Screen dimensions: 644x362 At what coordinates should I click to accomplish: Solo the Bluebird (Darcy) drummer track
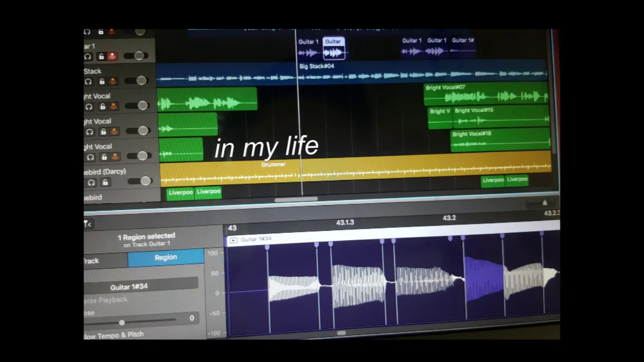coord(91,183)
